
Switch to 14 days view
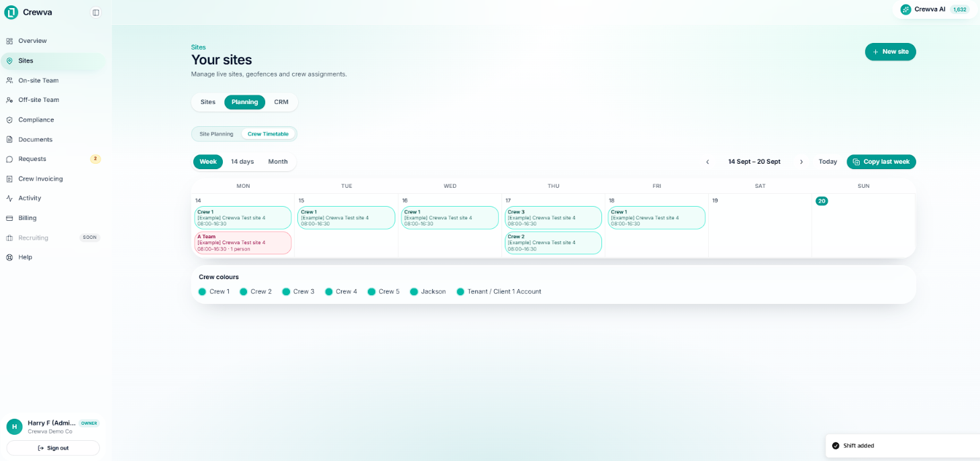point(242,162)
